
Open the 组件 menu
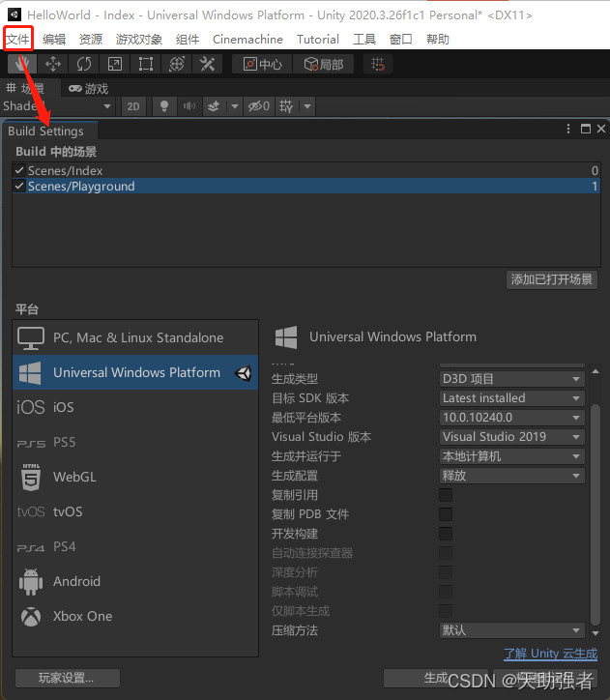tap(187, 40)
